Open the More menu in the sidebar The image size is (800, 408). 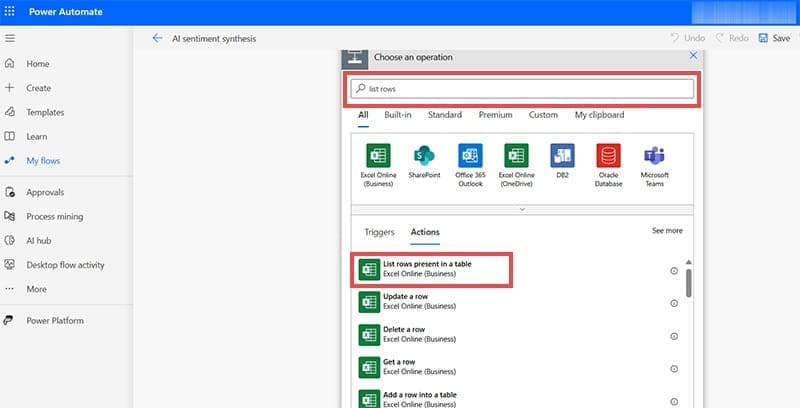tap(37, 289)
